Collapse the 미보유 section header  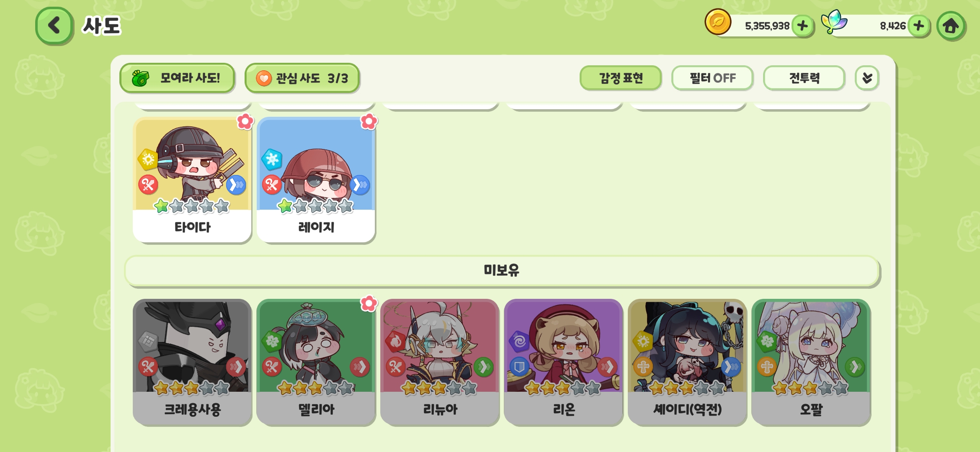(502, 270)
